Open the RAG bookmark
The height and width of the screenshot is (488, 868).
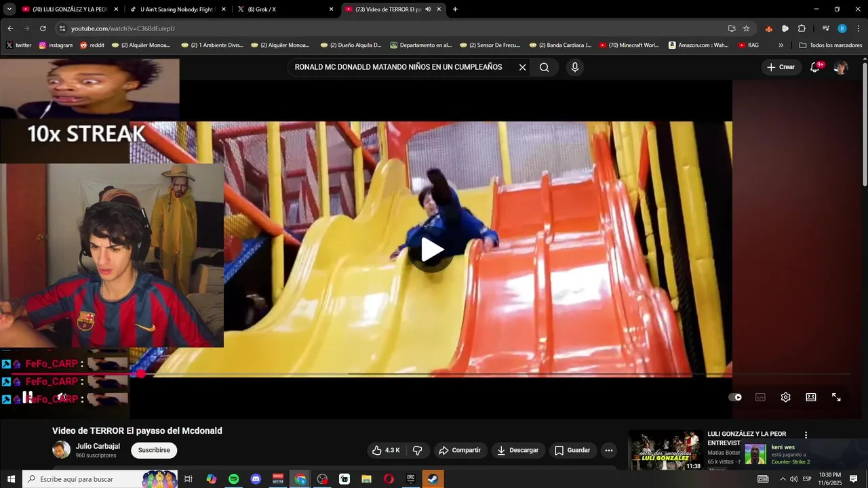coord(749,45)
